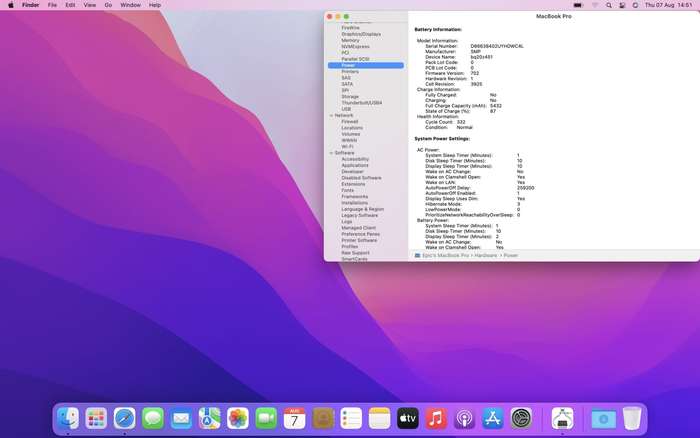The image size is (700, 438).
Task: Select Graphics/Displays in the sidebar
Action: [x=361, y=34]
